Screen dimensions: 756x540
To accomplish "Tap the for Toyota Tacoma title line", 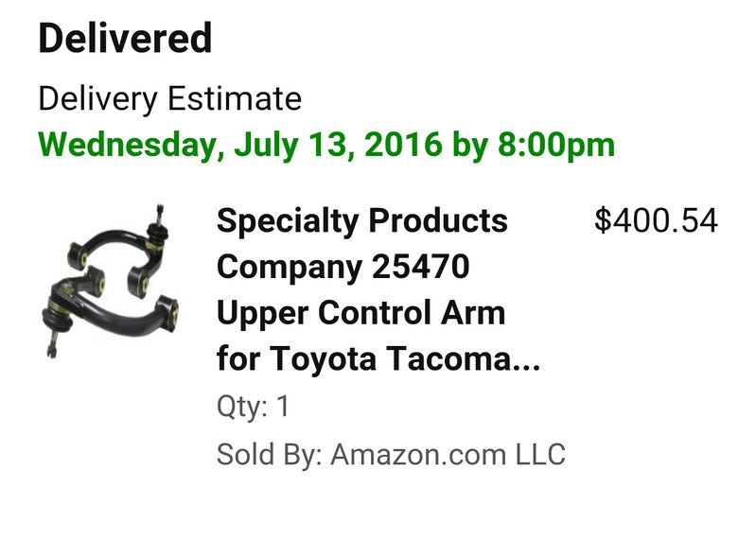I will click(378, 358).
